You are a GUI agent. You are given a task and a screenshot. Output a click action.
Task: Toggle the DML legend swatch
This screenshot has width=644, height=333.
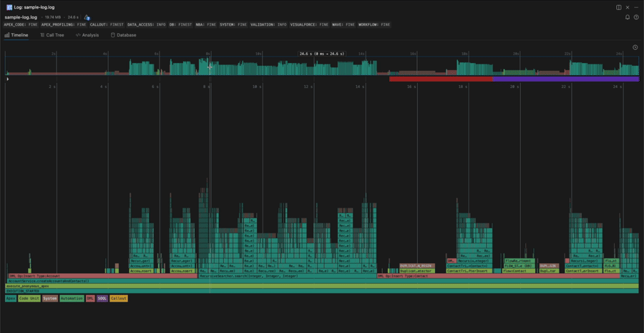click(x=90, y=299)
